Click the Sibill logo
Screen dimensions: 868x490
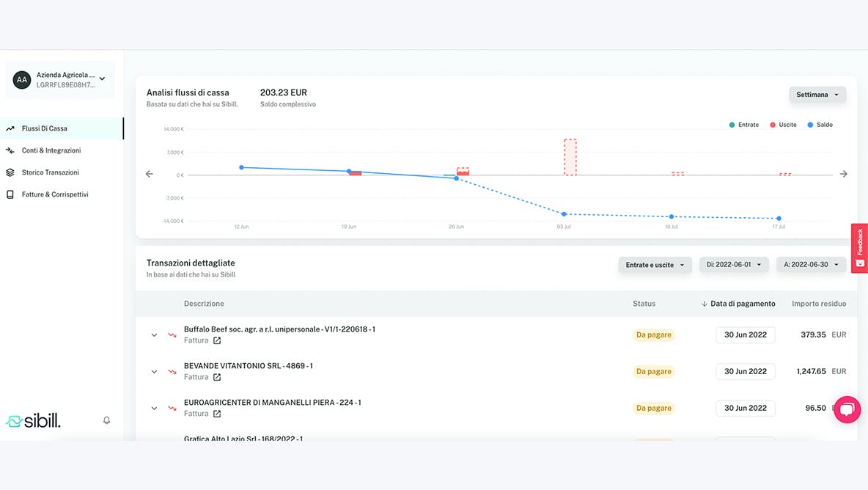click(x=33, y=421)
